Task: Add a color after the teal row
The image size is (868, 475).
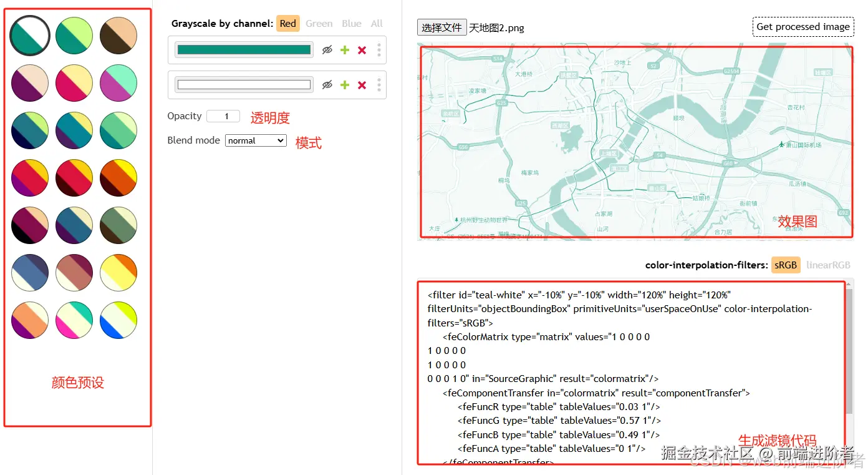Action: coord(344,50)
